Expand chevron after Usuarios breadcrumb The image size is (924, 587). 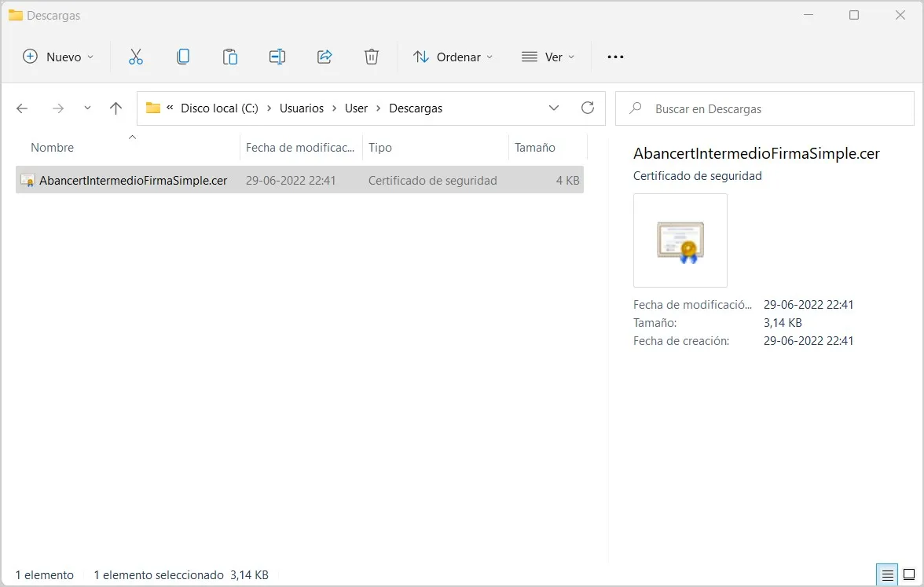[x=334, y=108]
